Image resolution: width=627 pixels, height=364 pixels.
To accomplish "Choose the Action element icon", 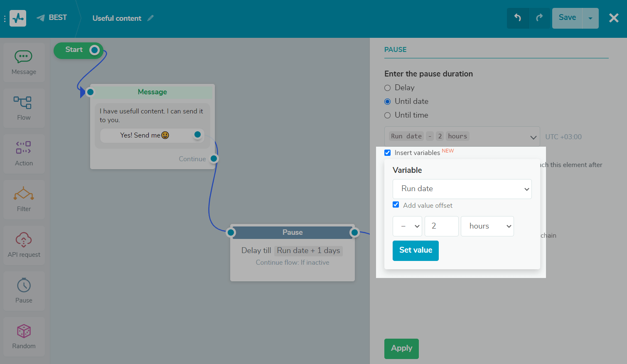I will [x=24, y=148].
